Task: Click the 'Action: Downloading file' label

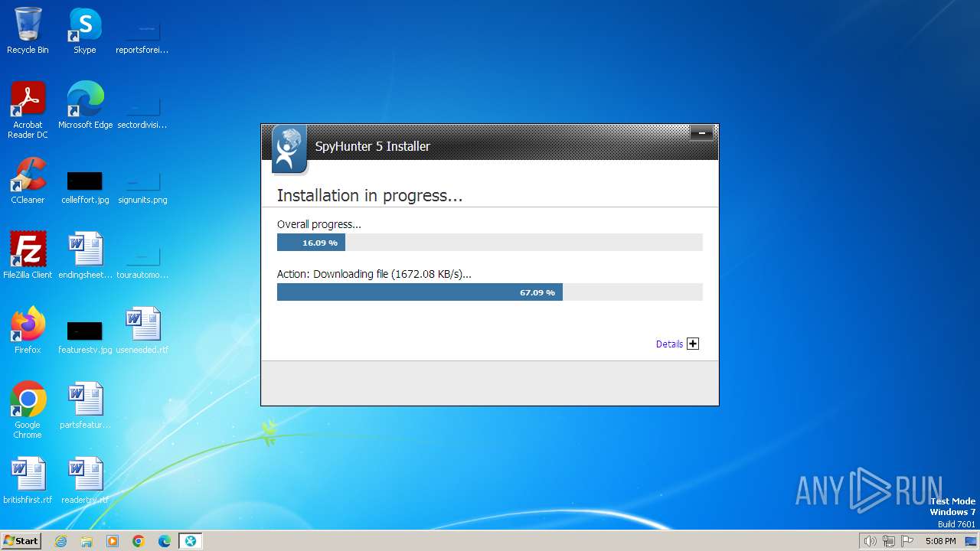Action: [x=374, y=274]
